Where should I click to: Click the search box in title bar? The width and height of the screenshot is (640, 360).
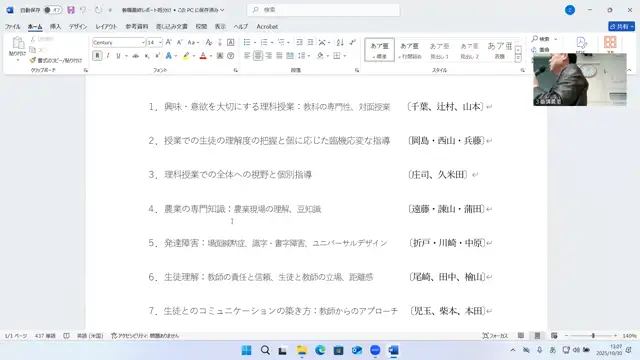click(x=323, y=10)
